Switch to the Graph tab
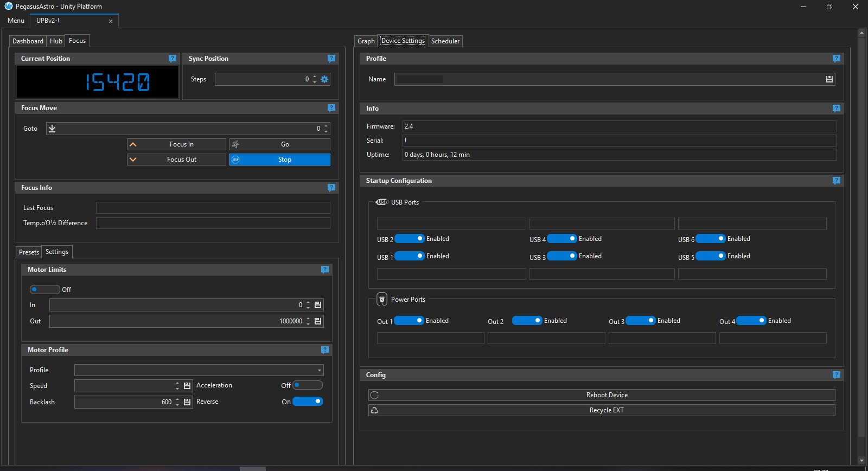This screenshot has width=868, height=471. pos(366,41)
